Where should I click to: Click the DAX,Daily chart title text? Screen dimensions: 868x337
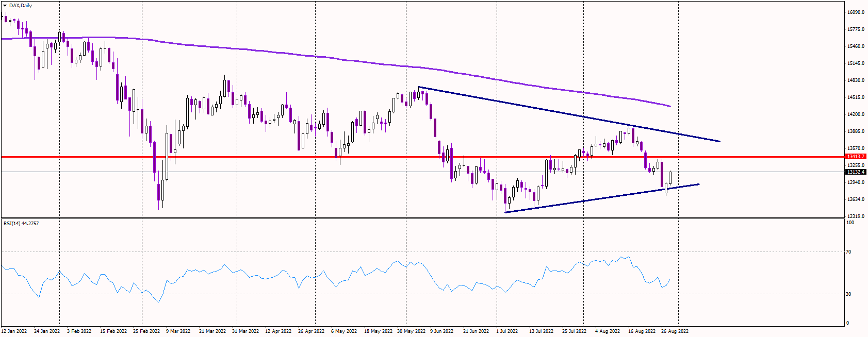coord(21,6)
